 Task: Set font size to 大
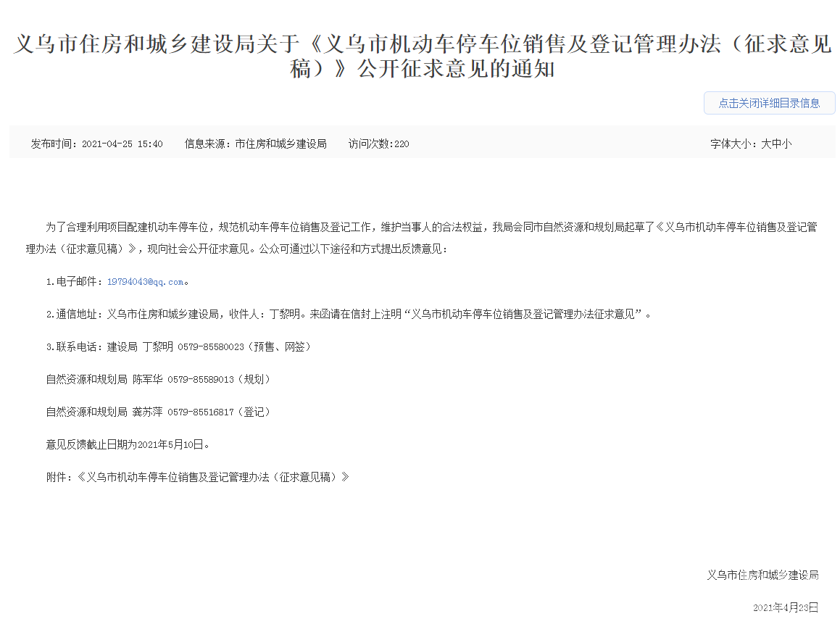765,144
